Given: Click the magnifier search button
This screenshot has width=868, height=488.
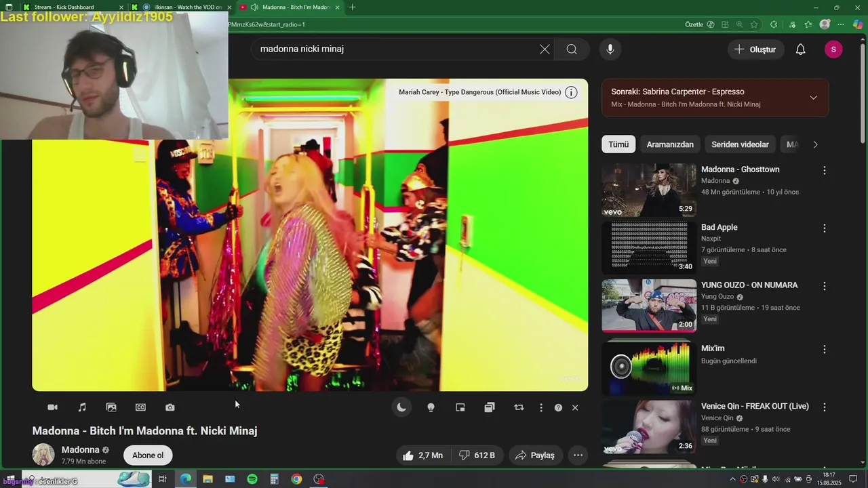Looking at the screenshot, I should (x=572, y=49).
